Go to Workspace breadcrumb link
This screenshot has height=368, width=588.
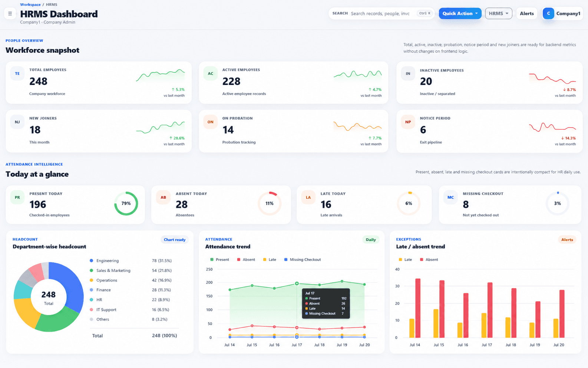pos(30,5)
